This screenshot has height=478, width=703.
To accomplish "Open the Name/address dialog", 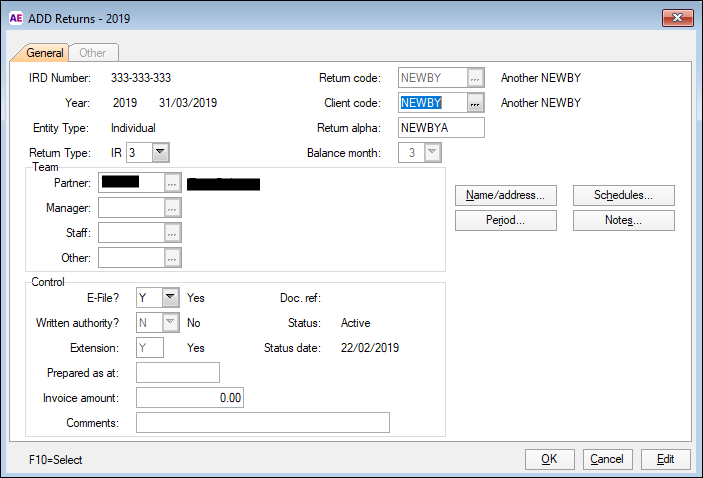I will pos(505,195).
